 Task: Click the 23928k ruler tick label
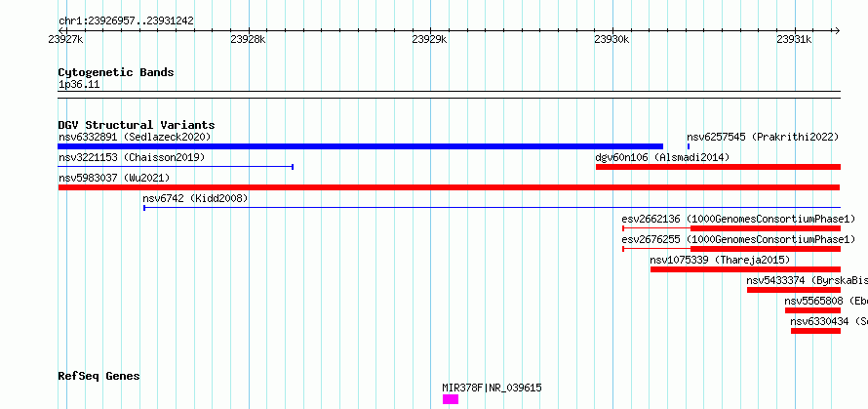pyautogui.click(x=248, y=39)
